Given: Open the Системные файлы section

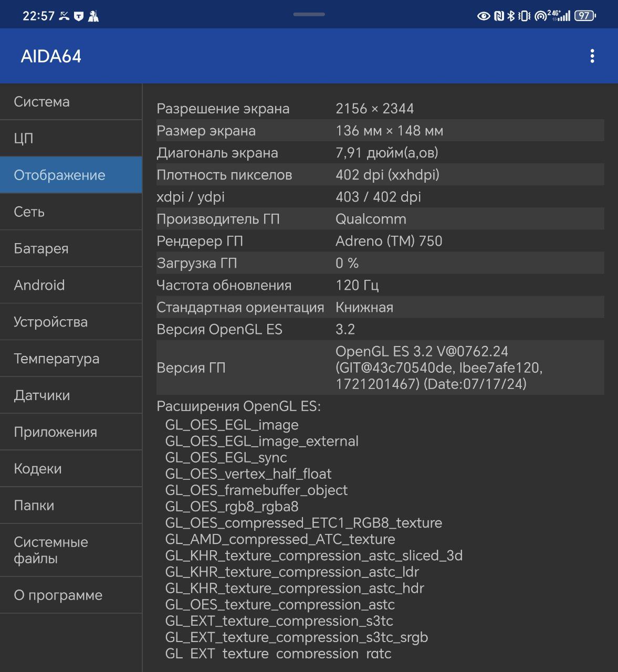Looking at the screenshot, I should (x=71, y=551).
